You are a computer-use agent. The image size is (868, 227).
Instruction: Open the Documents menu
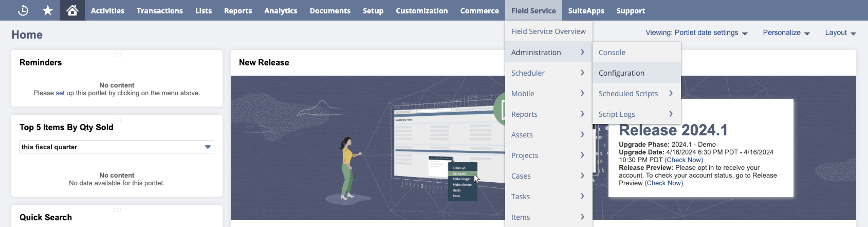coord(330,10)
